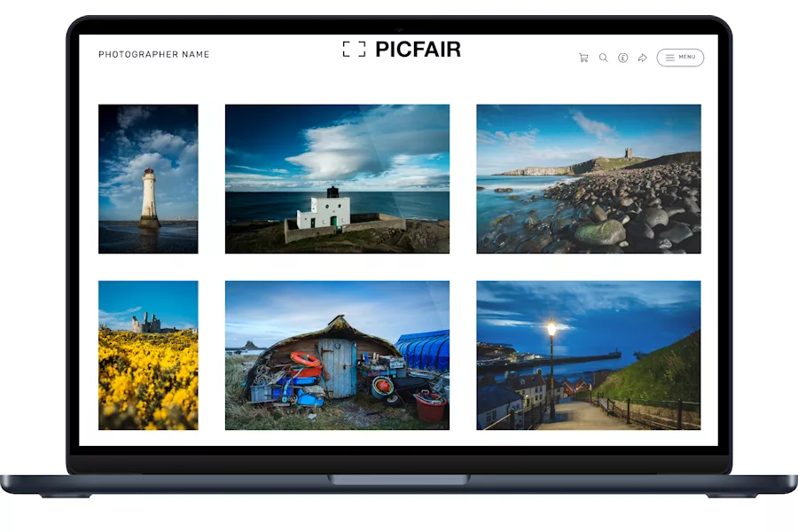This screenshot has width=798, height=532.
Task: Click the castle ruin on the distant headland
Action: point(628,153)
